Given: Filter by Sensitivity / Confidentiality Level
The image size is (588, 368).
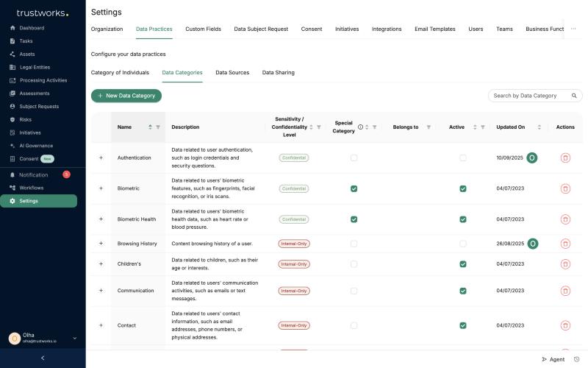Looking at the screenshot, I should 319,127.
